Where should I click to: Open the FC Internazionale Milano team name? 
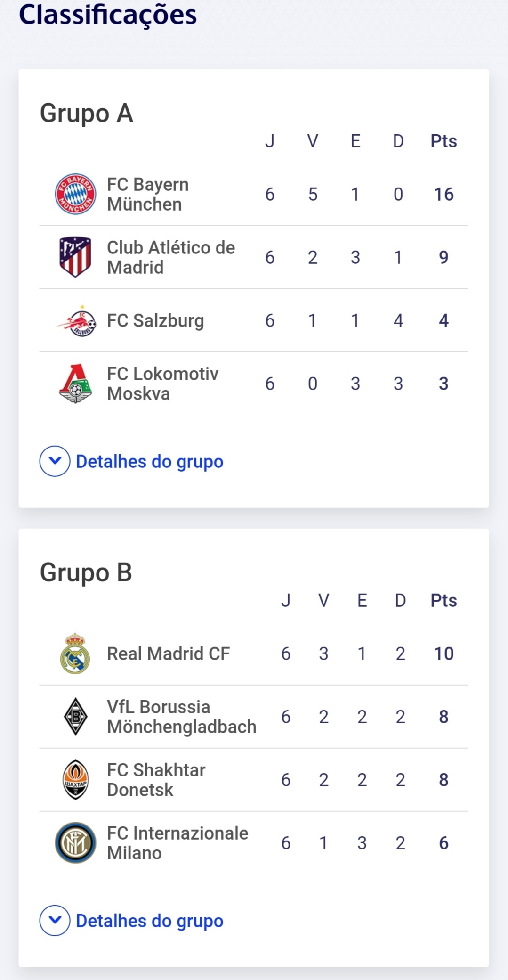(177, 843)
